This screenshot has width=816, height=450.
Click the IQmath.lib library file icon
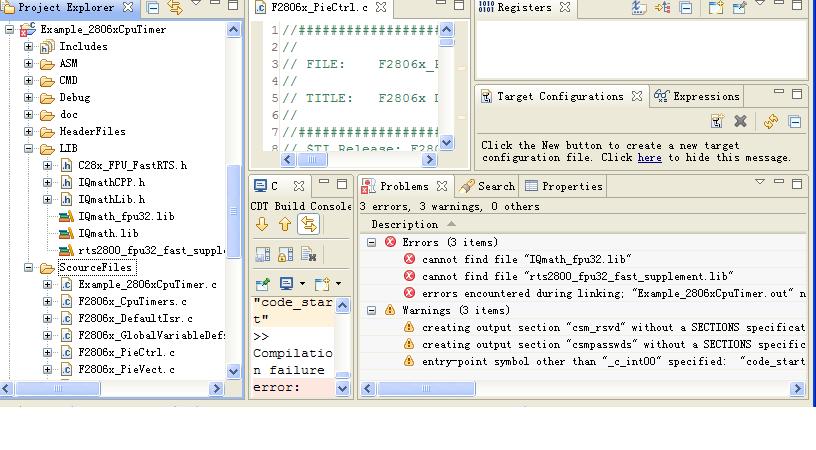point(66,234)
